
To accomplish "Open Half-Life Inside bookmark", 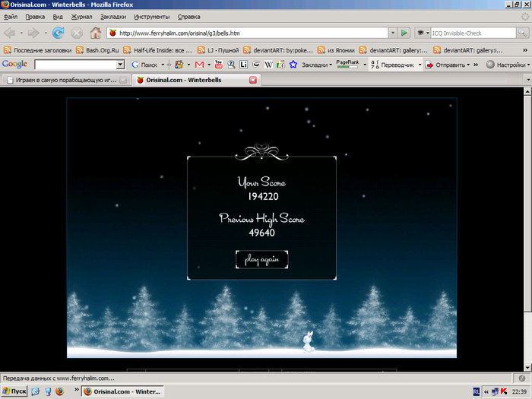I will point(158,50).
